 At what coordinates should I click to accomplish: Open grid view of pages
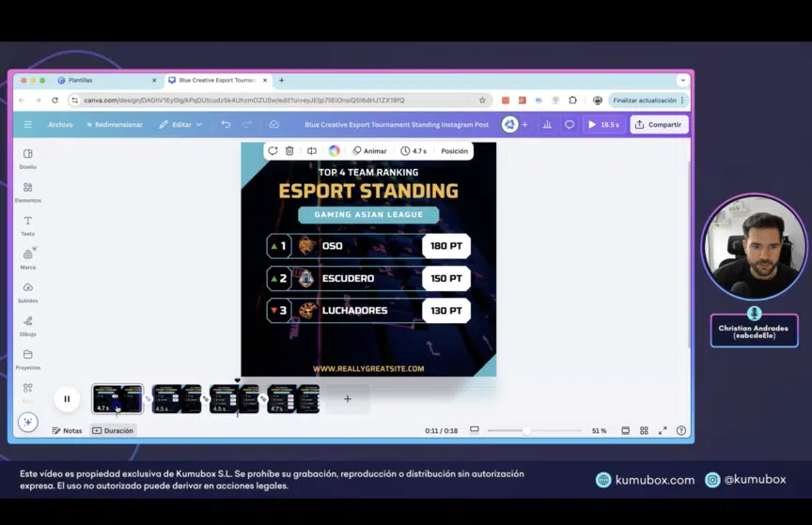pos(644,430)
